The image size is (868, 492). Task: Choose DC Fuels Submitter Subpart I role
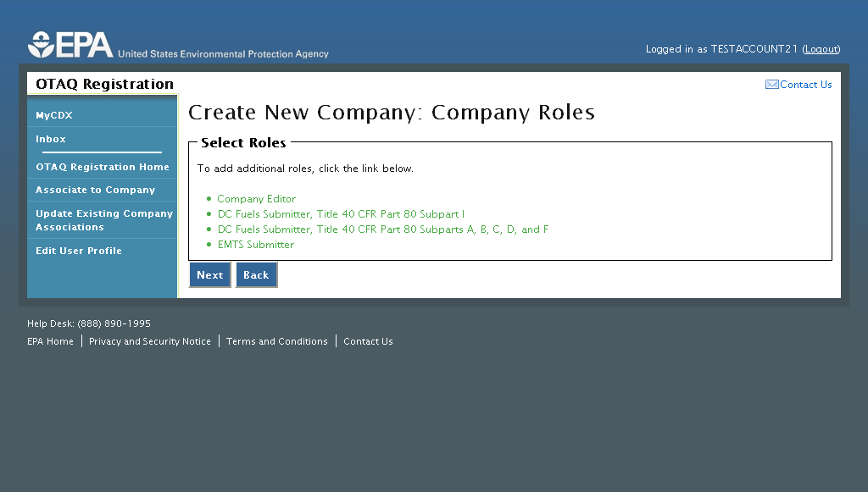pyautogui.click(x=341, y=214)
